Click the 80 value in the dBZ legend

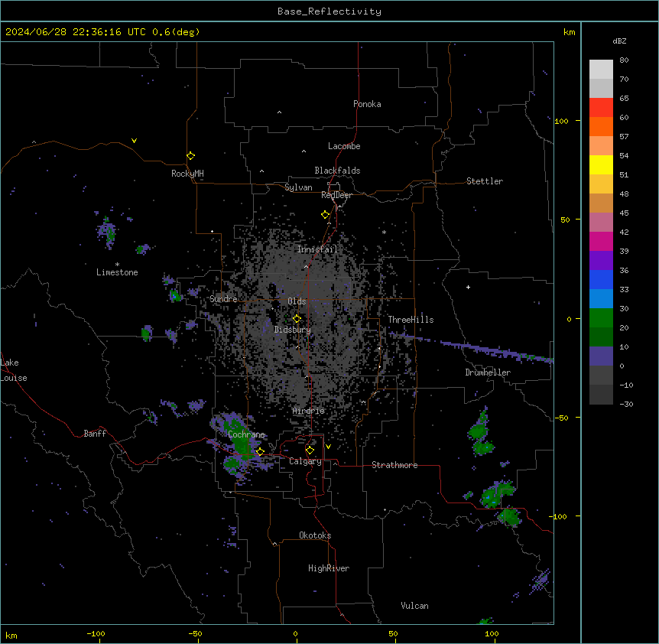point(624,60)
